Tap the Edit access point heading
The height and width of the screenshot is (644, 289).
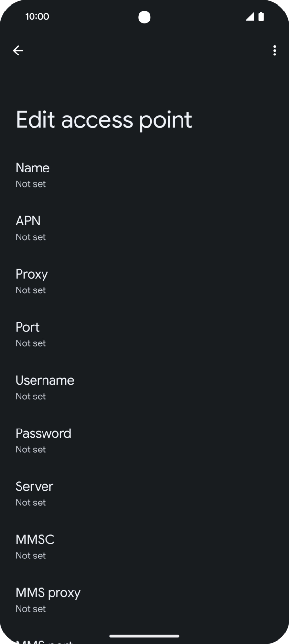(x=103, y=119)
